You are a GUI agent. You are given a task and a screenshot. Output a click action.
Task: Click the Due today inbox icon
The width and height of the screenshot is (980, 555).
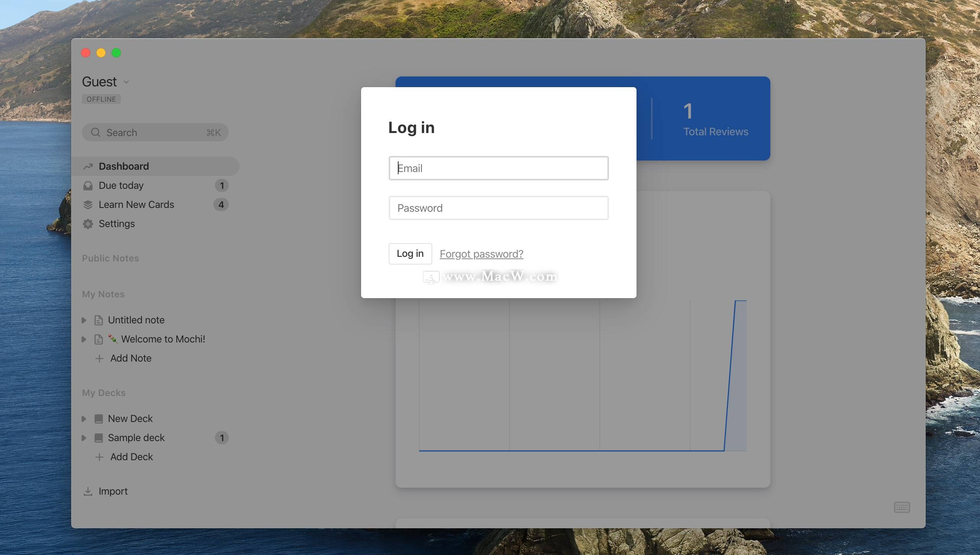88,186
